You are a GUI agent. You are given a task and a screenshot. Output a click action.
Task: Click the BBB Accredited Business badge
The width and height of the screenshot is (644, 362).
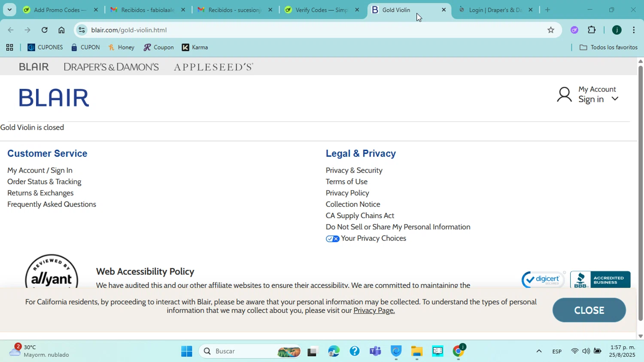[600, 280]
